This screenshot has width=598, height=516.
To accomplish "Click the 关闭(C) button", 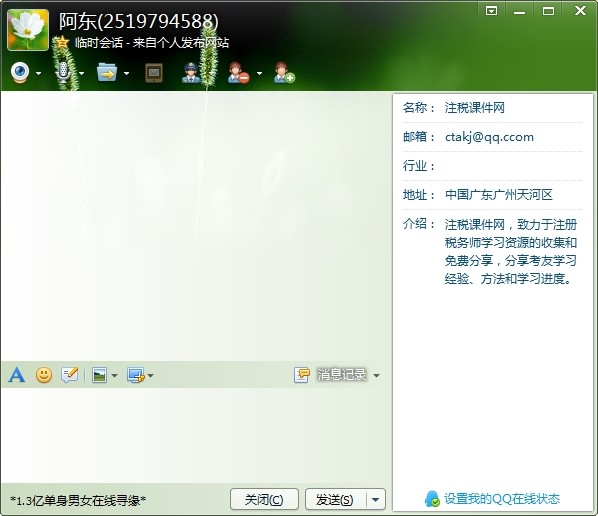I will coord(264,499).
